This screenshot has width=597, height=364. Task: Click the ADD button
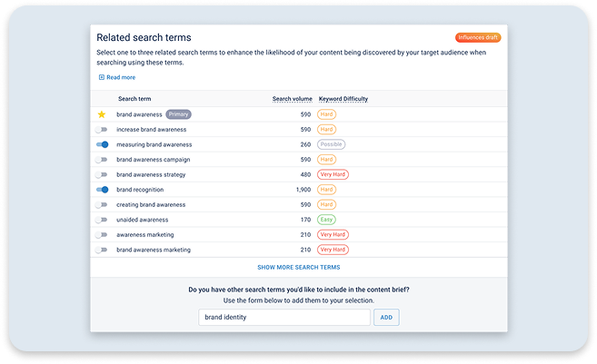(x=386, y=317)
